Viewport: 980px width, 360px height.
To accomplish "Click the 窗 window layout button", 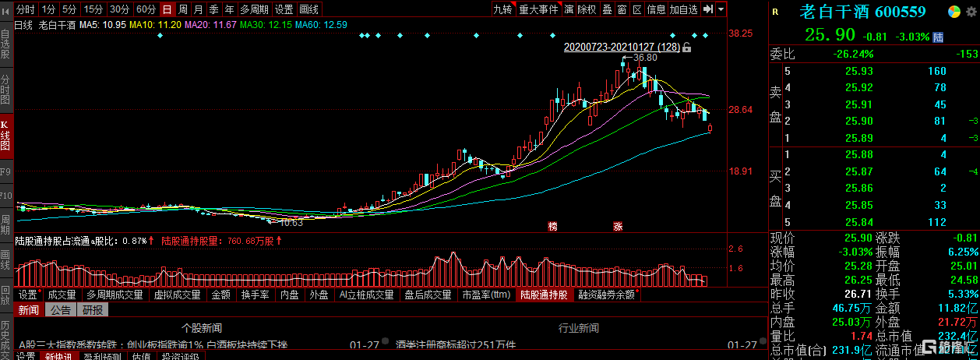I will tap(622, 9).
